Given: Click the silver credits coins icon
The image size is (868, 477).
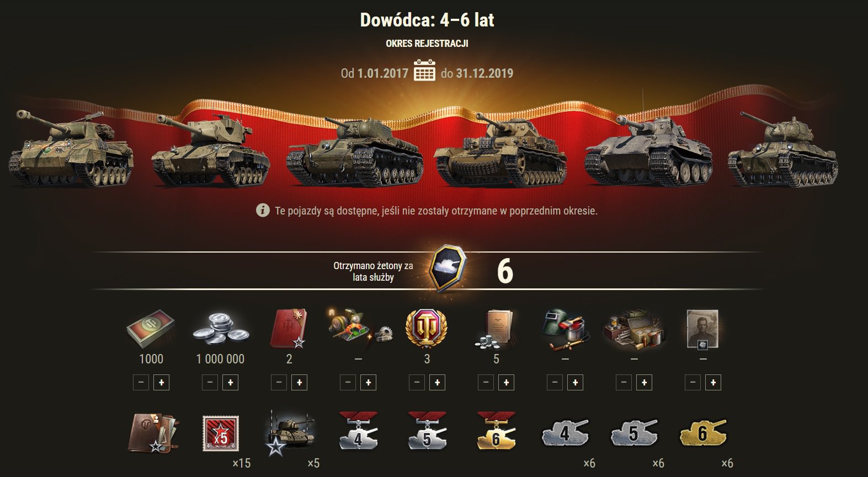Looking at the screenshot, I should point(220,330).
